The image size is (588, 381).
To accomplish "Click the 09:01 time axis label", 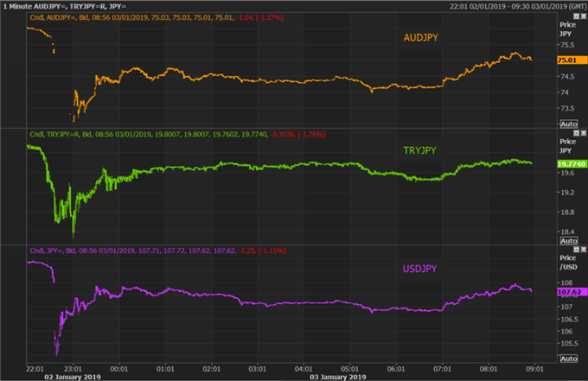I will (534, 369).
